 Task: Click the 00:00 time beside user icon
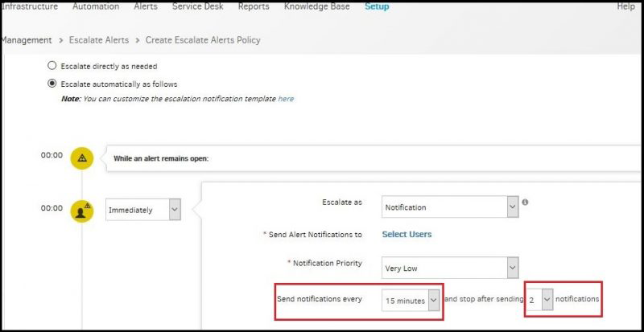52,208
